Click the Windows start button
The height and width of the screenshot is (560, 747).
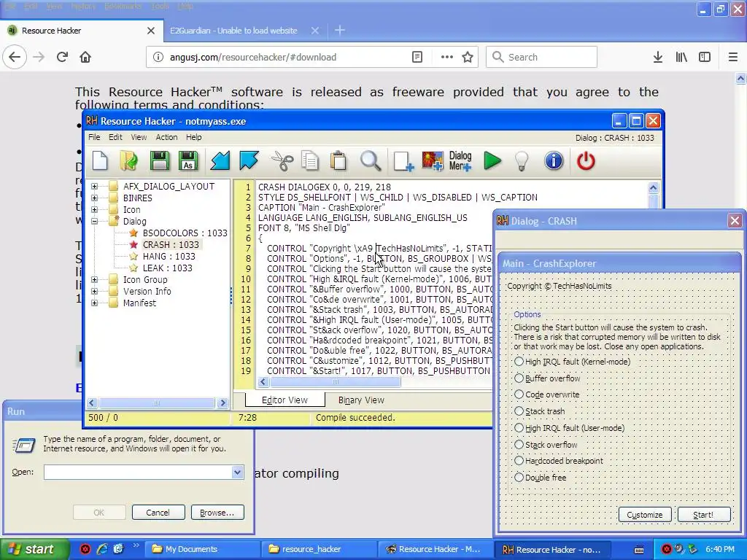coord(34,549)
